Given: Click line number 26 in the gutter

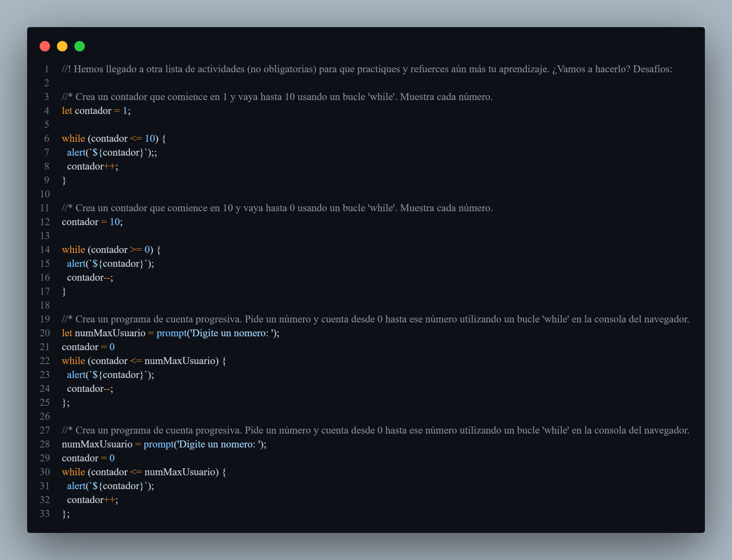Looking at the screenshot, I should click(45, 416).
